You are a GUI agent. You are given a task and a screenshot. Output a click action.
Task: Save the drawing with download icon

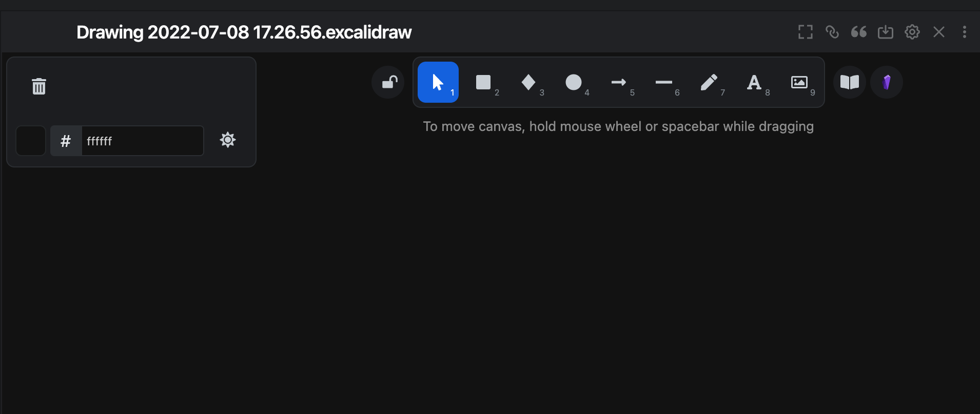885,32
